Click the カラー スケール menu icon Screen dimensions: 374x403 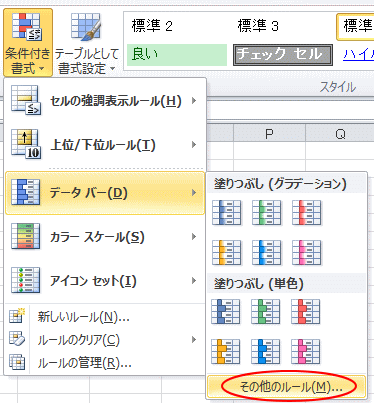coord(25,236)
